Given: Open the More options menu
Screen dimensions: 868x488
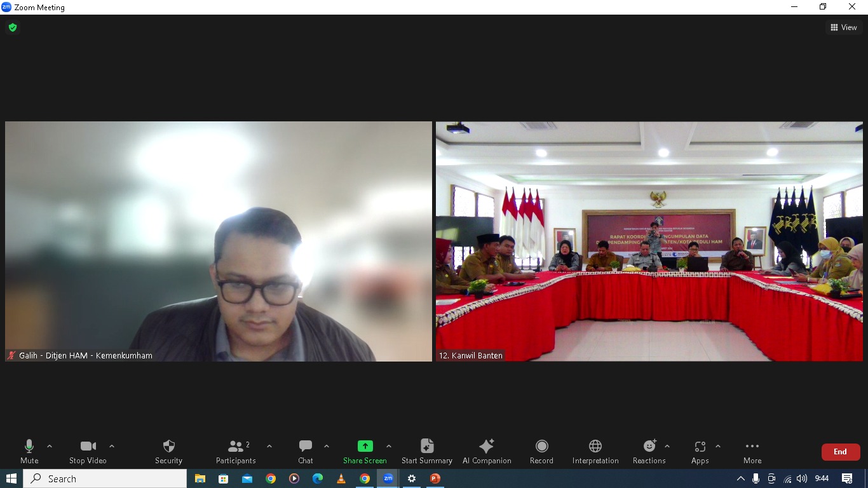Looking at the screenshot, I should (x=752, y=451).
